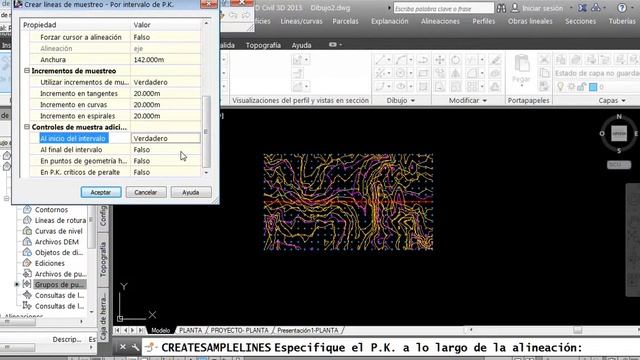Screen dimensions: 640x360
Task: Toggle Al final del intervalo value
Action: (166, 150)
